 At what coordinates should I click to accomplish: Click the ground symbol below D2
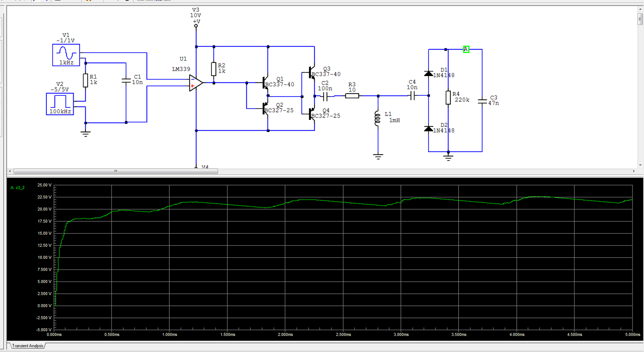point(448,157)
